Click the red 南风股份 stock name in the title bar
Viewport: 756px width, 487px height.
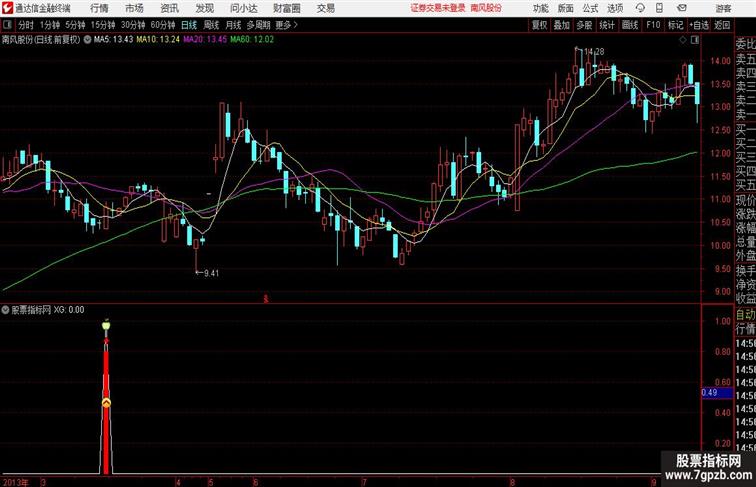pos(486,8)
